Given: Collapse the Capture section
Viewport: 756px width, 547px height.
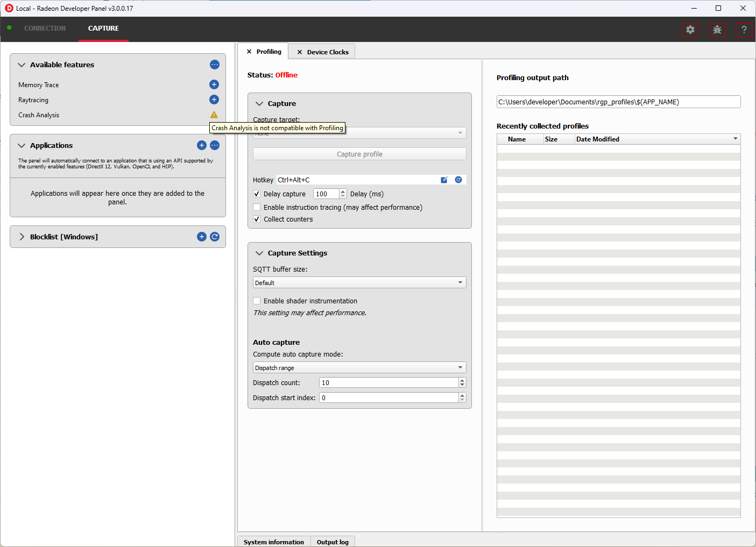Looking at the screenshot, I should pos(259,103).
